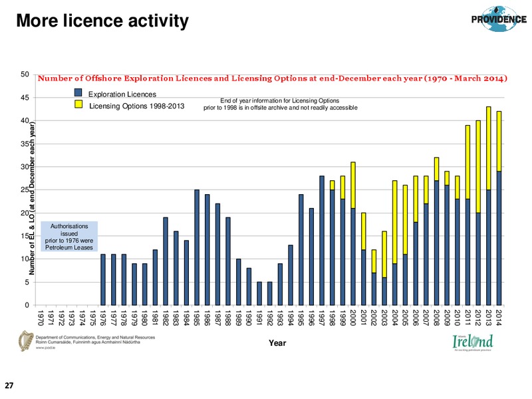Click the yellow segment of the 2003 bar
The height and width of the screenshot is (399, 532).
(384, 255)
